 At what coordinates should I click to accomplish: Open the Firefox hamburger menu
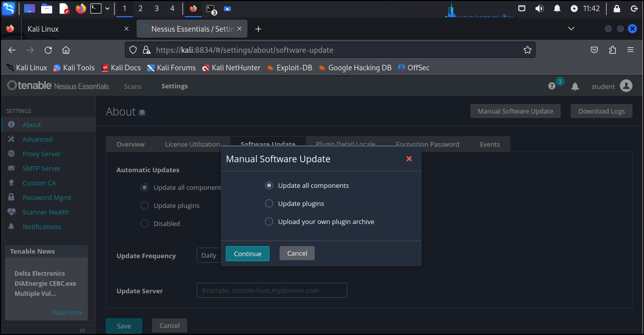(630, 50)
